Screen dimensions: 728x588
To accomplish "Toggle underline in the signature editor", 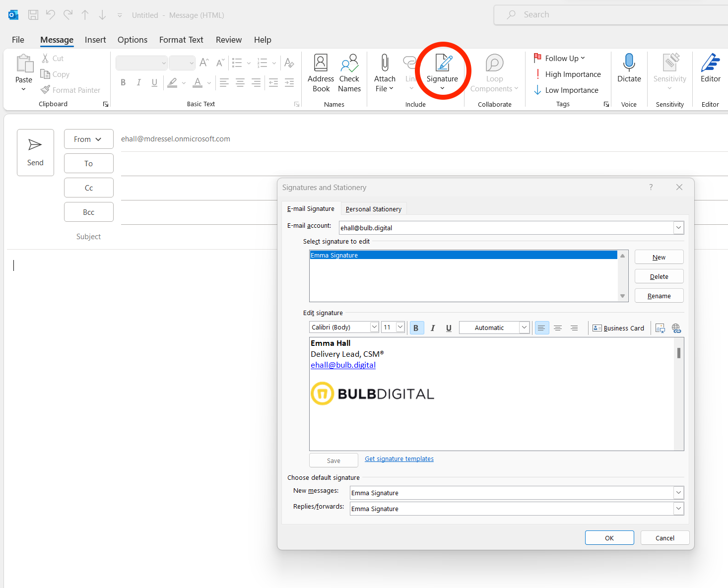I will (448, 327).
